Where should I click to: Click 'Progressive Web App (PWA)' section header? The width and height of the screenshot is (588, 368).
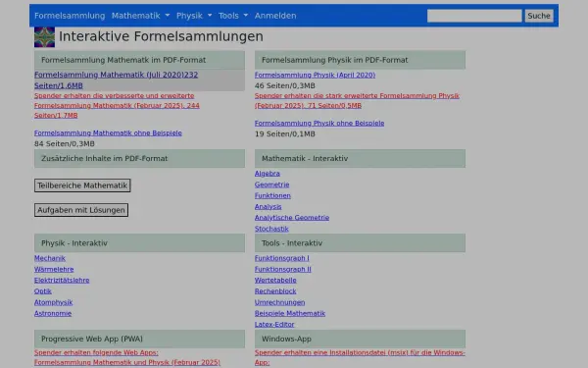139,340
